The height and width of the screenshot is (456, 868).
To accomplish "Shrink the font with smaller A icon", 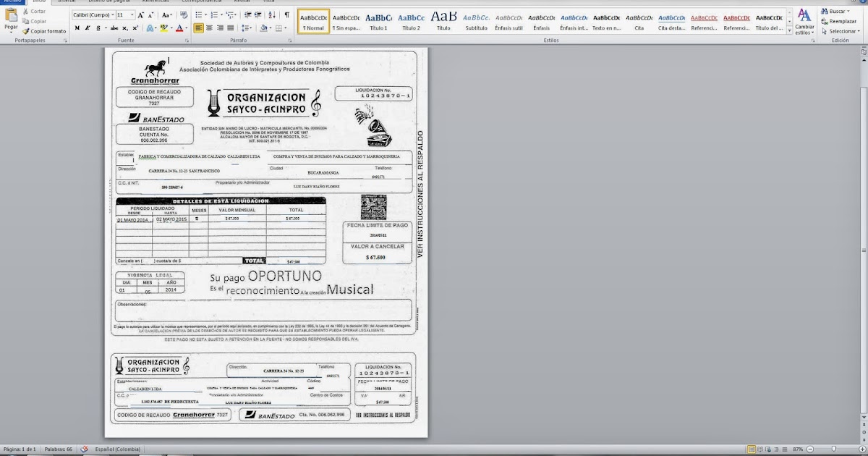I will (150, 15).
